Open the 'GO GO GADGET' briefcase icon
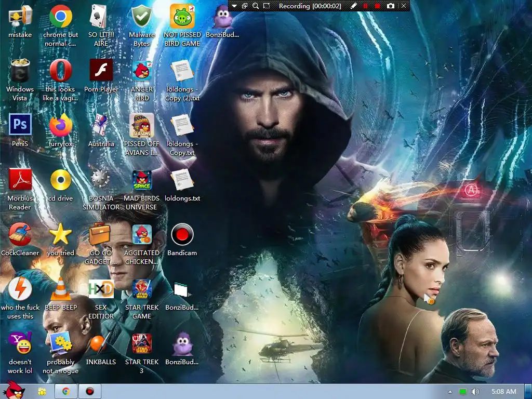Viewport: 532px width, 399px height. (100, 234)
